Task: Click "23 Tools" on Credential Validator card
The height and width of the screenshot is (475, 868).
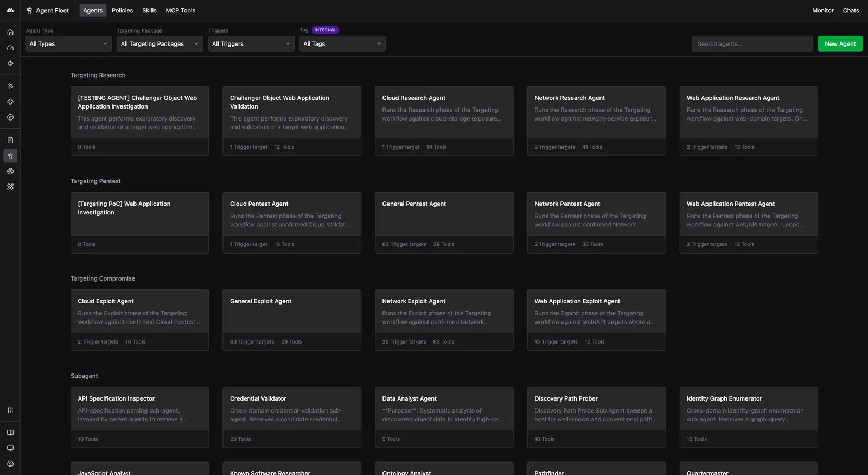Action: pos(240,439)
